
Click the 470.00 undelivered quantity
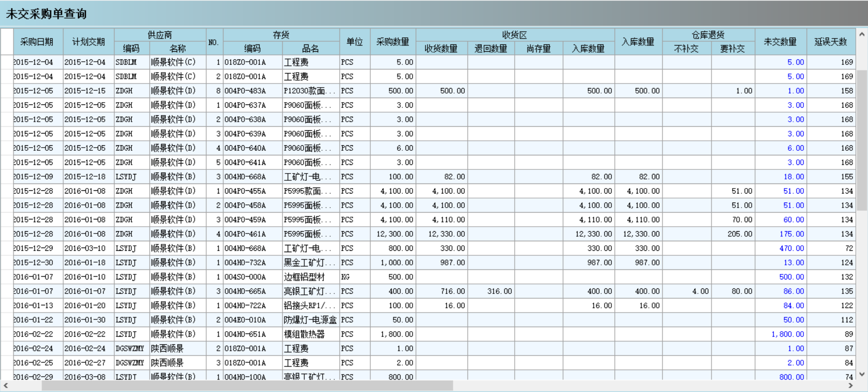point(780,248)
